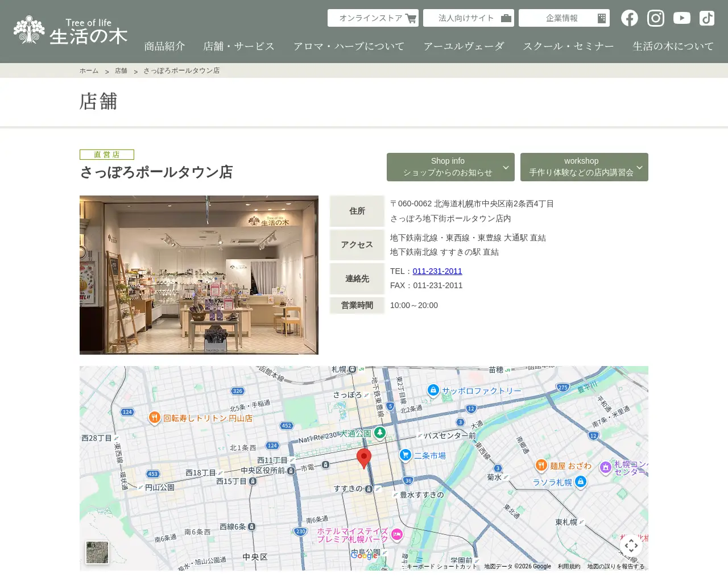728x582 pixels.
Task: Open the 店舗・サービス menu
Action: (239, 47)
